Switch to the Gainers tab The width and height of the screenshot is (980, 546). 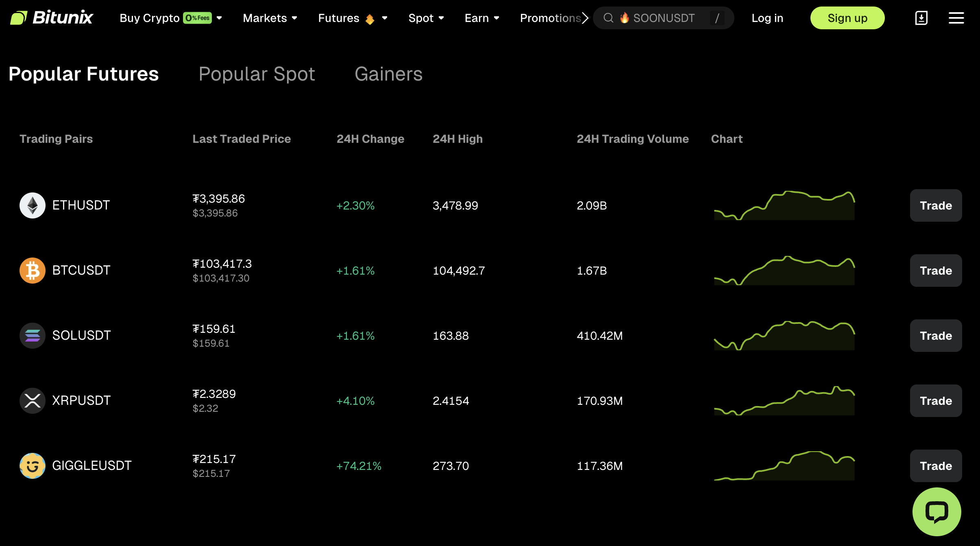388,74
